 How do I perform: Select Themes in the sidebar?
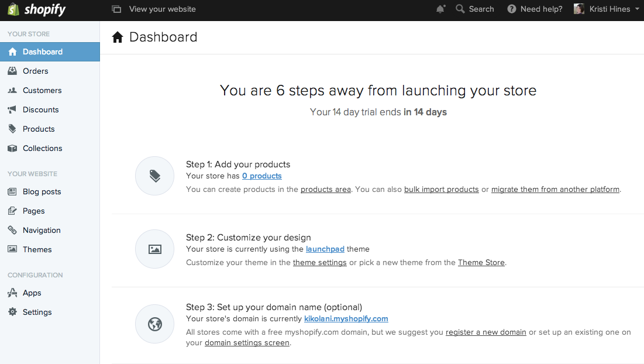coord(37,249)
